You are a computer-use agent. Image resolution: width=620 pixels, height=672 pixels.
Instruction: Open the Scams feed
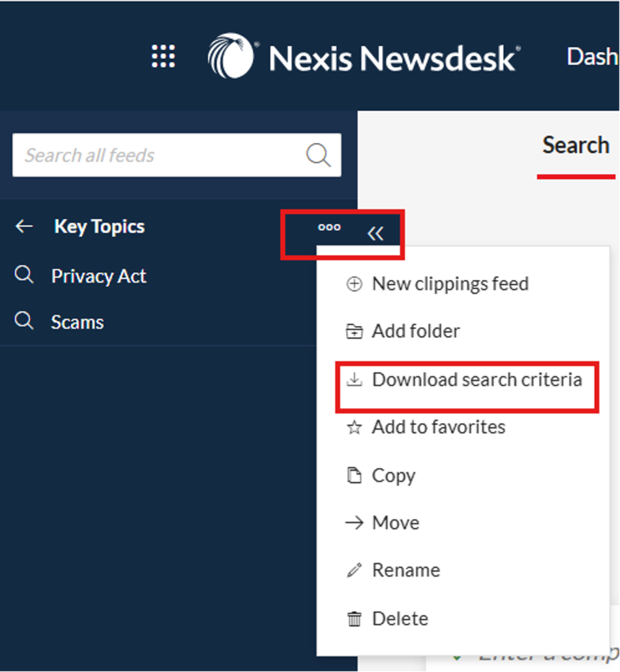tap(77, 322)
